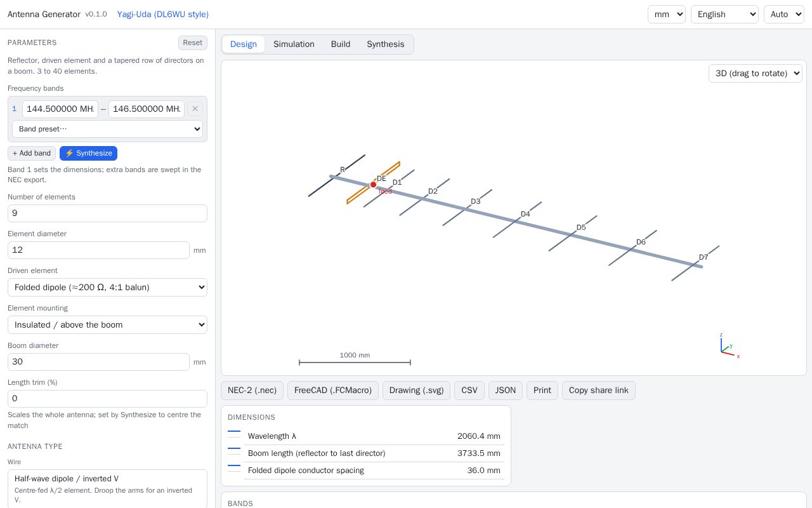Select the Half-wave dipole / inverted V option

107,489
